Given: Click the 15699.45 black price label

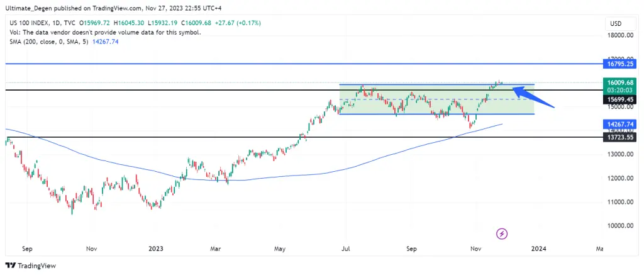Looking at the screenshot, I should (x=619, y=100).
